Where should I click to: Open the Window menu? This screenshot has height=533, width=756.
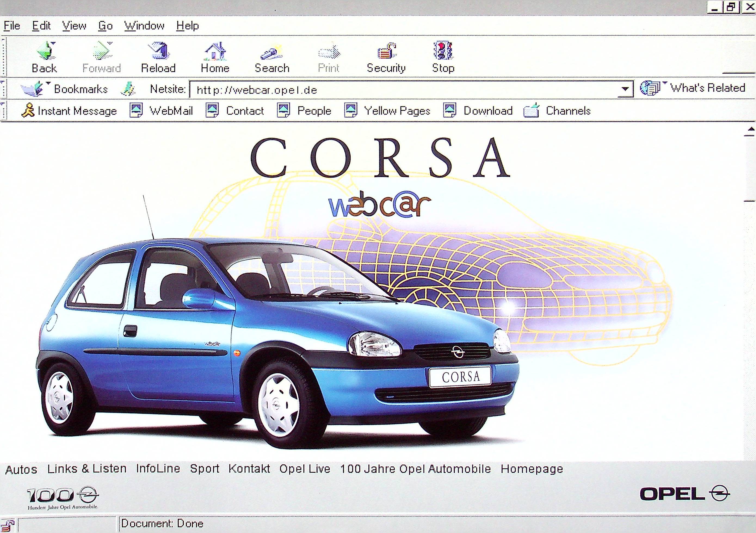click(x=144, y=25)
